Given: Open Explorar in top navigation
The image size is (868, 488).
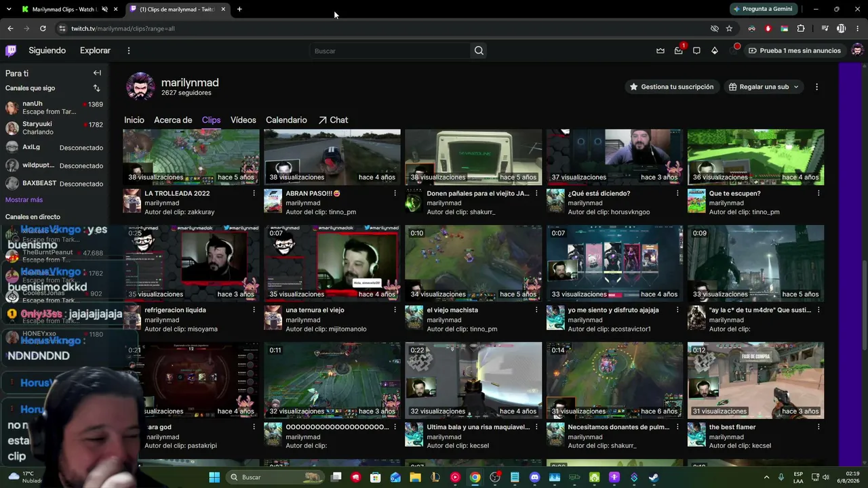Looking at the screenshot, I should [x=95, y=51].
